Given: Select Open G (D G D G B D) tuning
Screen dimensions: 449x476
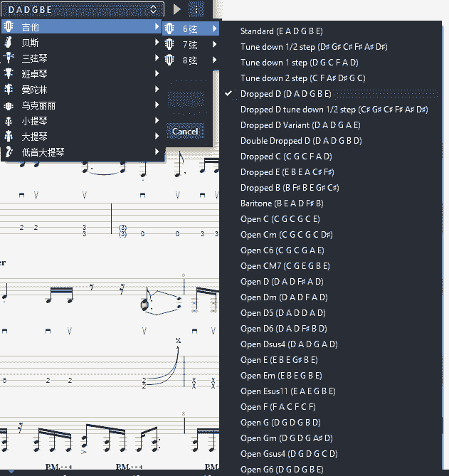Looking at the screenshot, I should coord(280,423).
